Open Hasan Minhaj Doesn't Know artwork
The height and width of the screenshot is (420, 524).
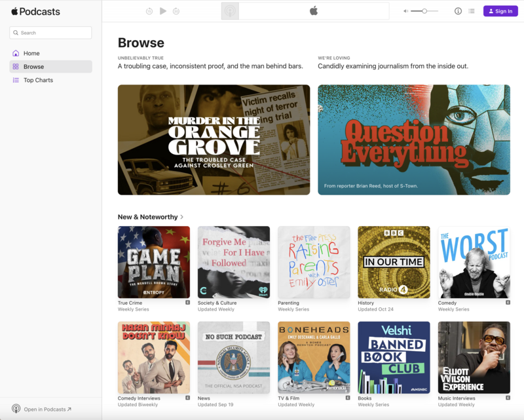click(x=154, y=358)
